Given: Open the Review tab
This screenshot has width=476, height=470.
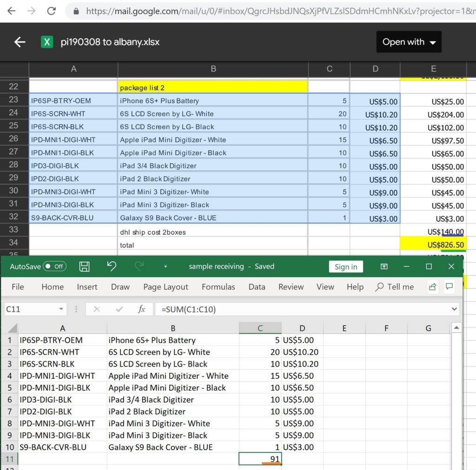Looking at the screenshot, I should (x=291, y=287).
